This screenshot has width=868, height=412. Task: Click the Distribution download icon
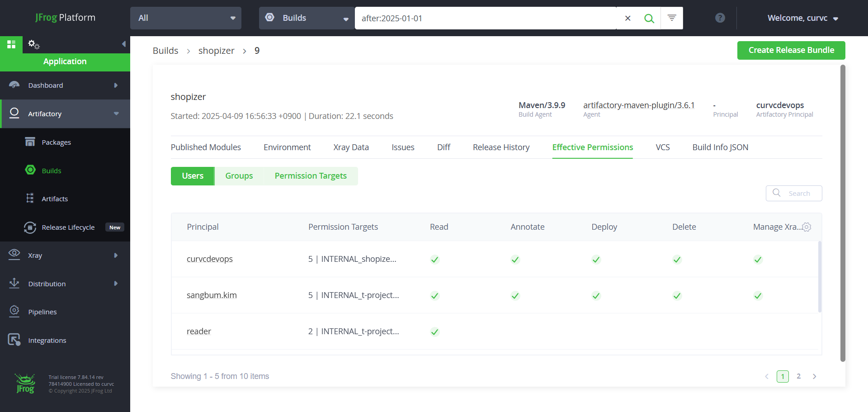(x=14, y=283)
